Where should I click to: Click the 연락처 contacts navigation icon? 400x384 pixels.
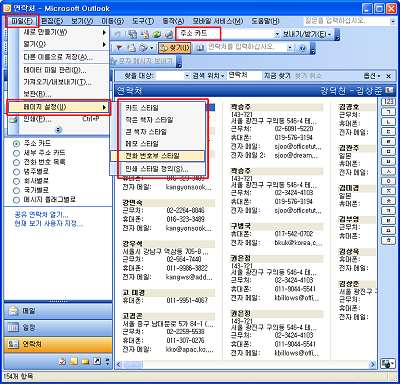13,344
